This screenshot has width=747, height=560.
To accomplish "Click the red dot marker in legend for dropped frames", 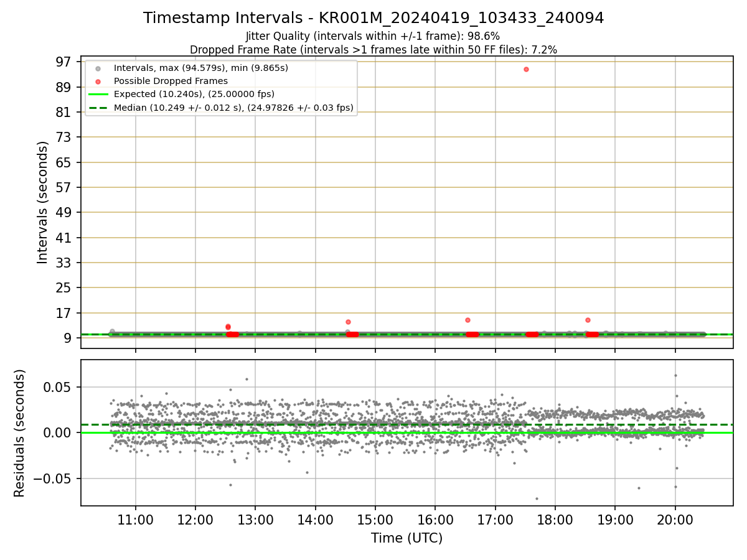I will point(98,82).
